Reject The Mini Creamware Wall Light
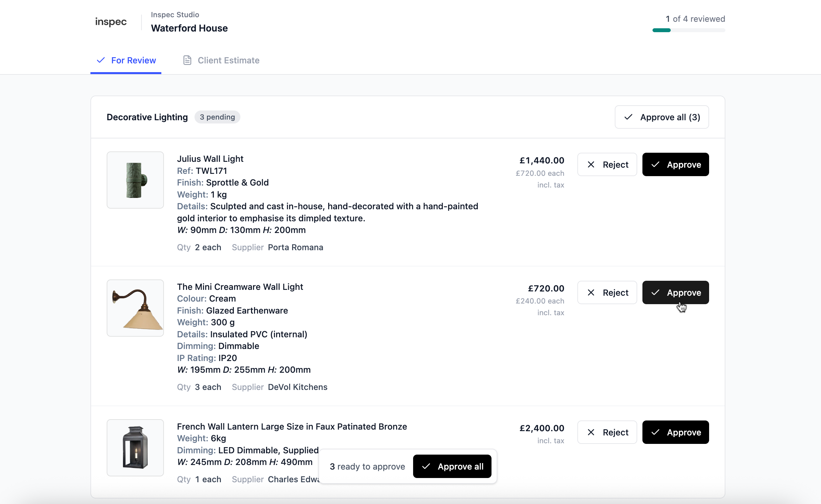The height and width of the screenshot is (504, 821). pyautogui.click(x=607, y=292)
